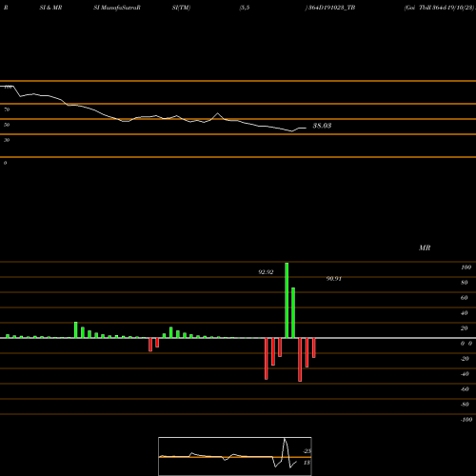Screen dimensions: 476x476
Task: Click the SI & MR header label
Action: pyautogui.click(x=50, y=8)
